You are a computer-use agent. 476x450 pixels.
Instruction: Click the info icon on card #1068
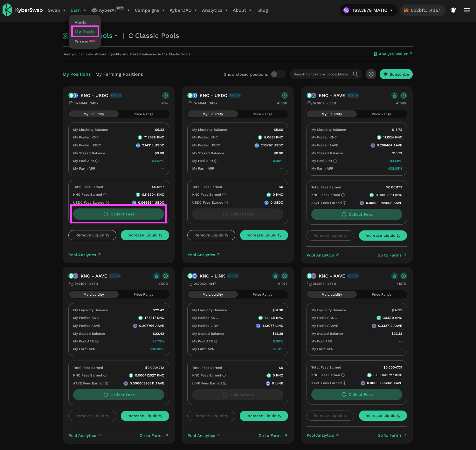tap(285, 95)
